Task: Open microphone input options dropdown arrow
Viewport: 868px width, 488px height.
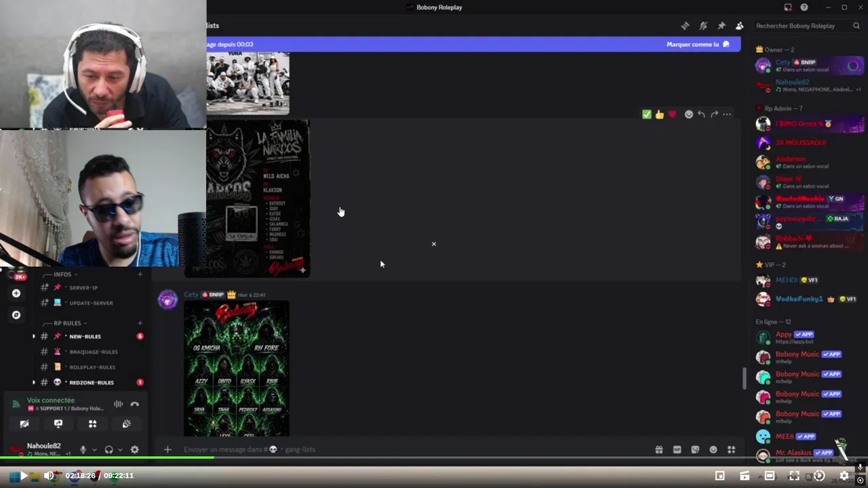Action: (94, 449)
